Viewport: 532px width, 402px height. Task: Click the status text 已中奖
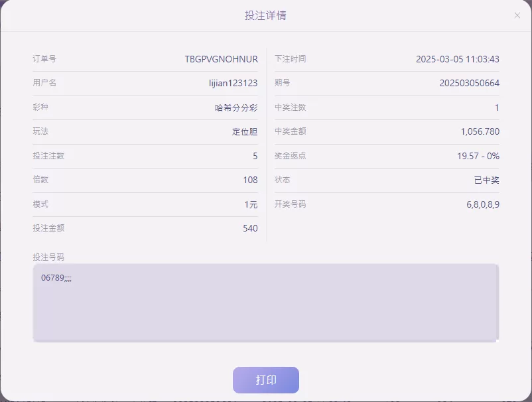click(486, 180)
